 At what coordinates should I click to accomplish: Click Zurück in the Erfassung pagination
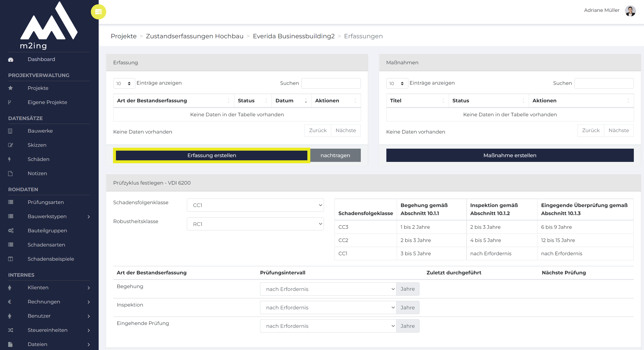pyautogui.click(x=318, y=130)
